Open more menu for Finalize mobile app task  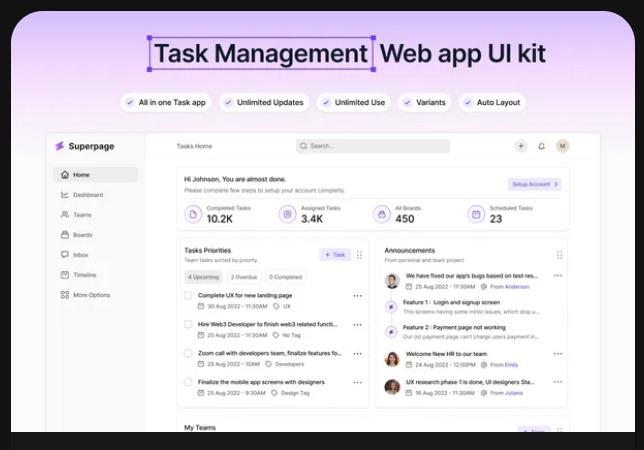click(358, 382)
